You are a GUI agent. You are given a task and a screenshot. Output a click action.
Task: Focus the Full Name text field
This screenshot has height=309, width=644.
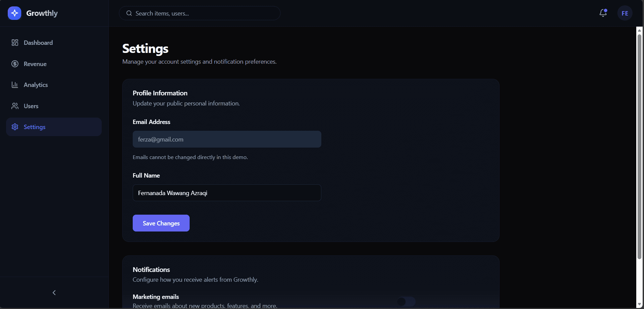pyautogui.click(x=227, y=193)
